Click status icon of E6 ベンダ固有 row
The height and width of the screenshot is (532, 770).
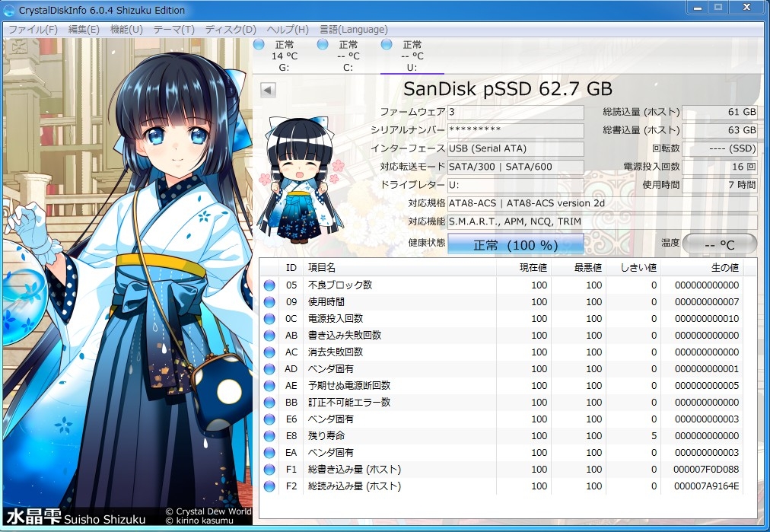pyautogui.click(x=269, y=419)
